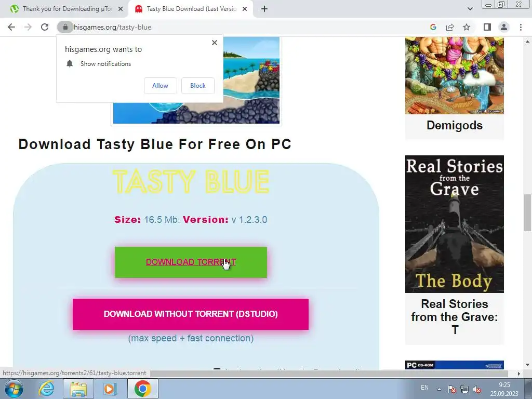The height and width of the screenshot is (399, 532).
Task: Click the EN language indicator
Action: tap(424, 388)
